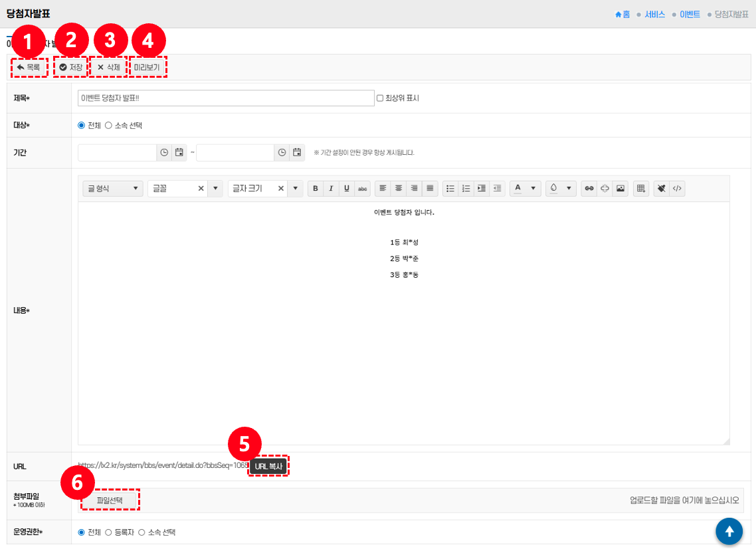Click the 제목 title input field
The image size is (756, 553).
point(226,98)
